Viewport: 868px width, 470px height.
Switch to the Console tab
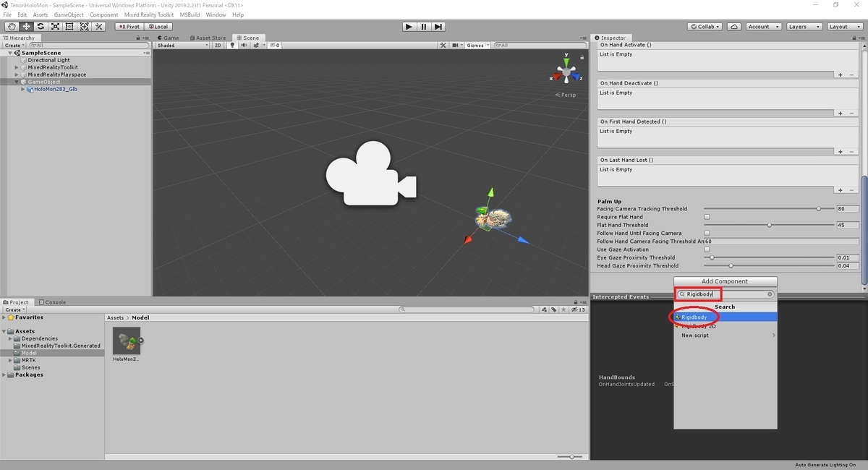pos(52,302)
